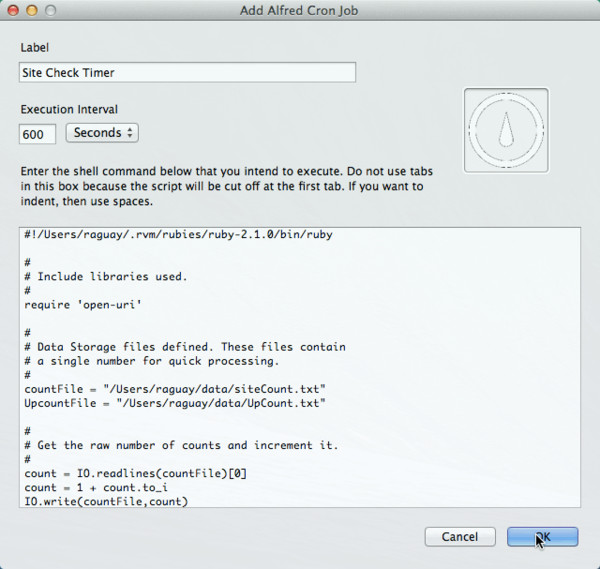
Task: Click the window title Add Alfred Cron Job
Action: [299, 10]
